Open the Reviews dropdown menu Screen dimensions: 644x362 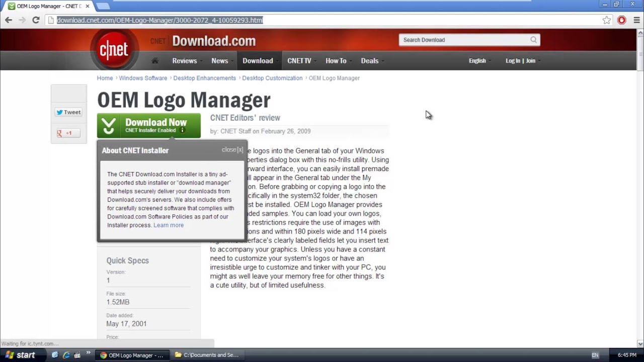click(187, 61)
